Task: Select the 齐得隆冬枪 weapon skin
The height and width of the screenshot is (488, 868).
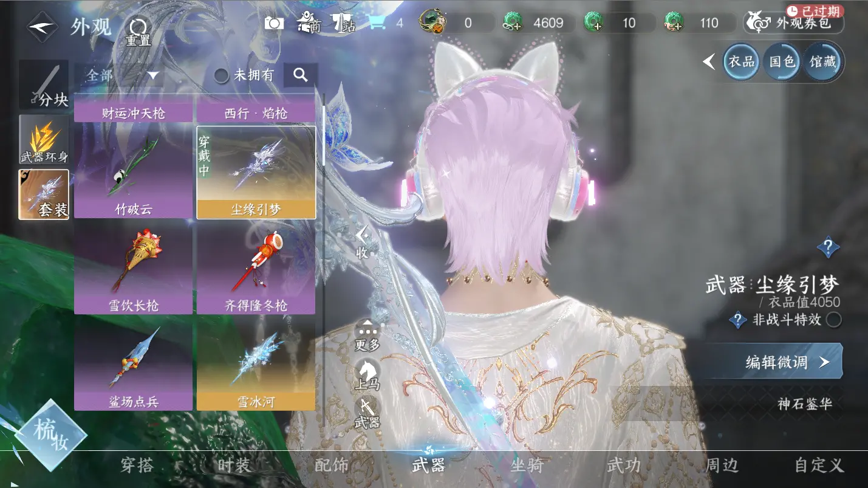Action: point(256,268)
